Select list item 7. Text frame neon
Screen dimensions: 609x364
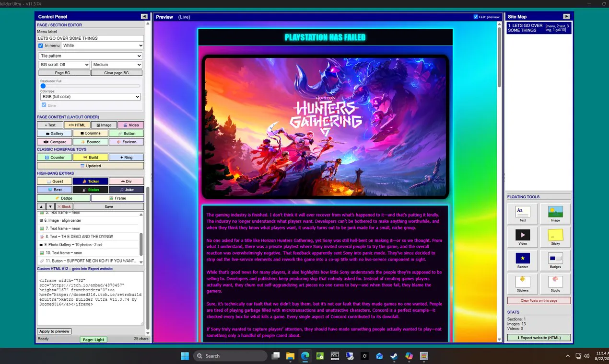[x=88, y=228]
